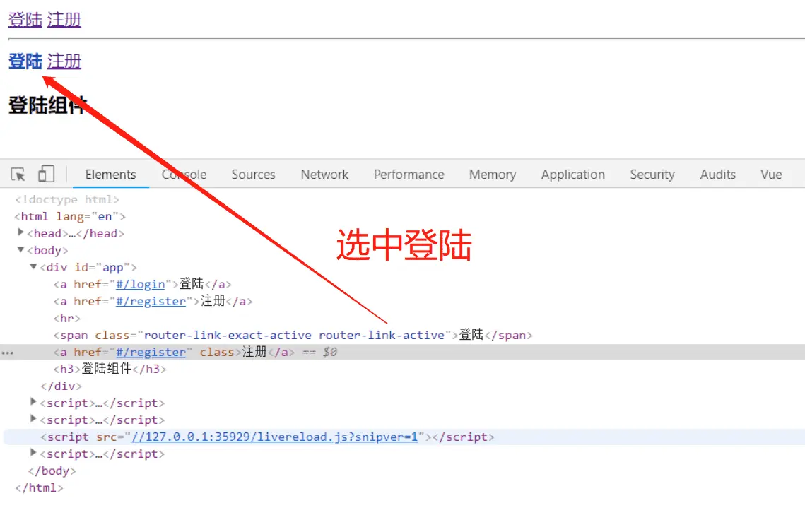
Task: Switch to the Sources tab
Action: pyautogui.click(x=253, y=175)
